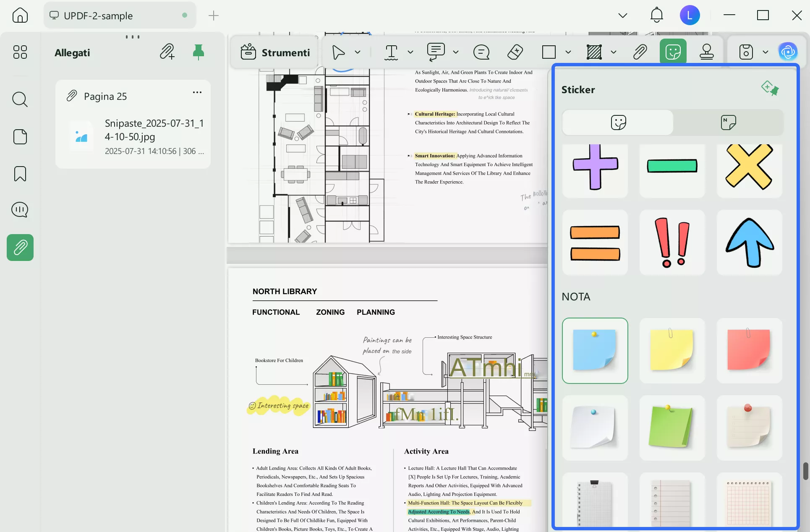The height and width of the screenshot is (532, 810).
Task: Expand the text tool dropdown arrow
Action: pos(410,52)
